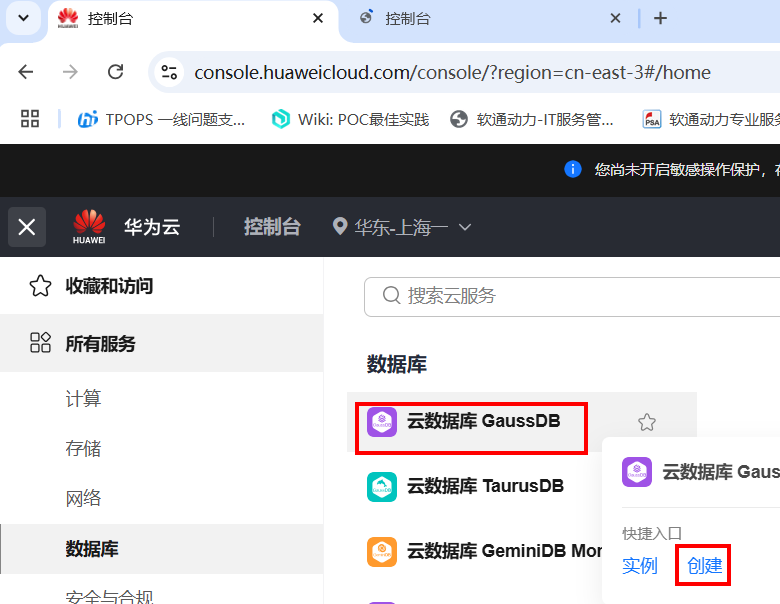Click the search magnifier icon
This screenshot has height=604, width=780.
391,295
